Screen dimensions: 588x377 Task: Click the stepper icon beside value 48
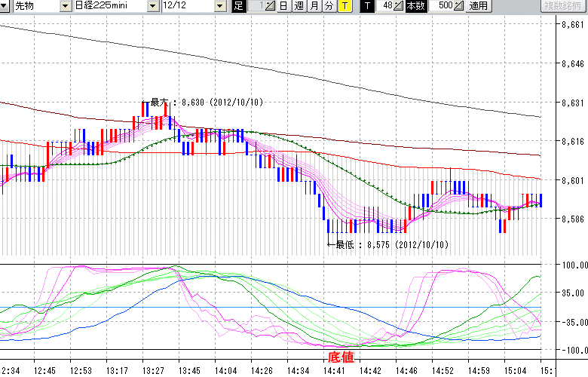[399, 6]
